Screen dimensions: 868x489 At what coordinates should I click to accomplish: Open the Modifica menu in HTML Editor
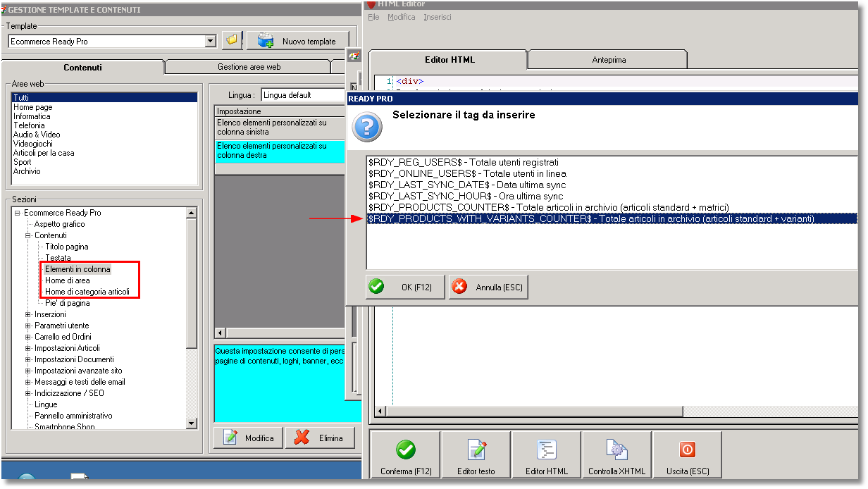coord(402,17)
